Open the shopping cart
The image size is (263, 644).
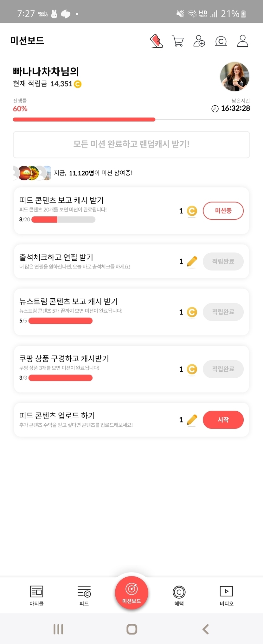tap(177, 41)
